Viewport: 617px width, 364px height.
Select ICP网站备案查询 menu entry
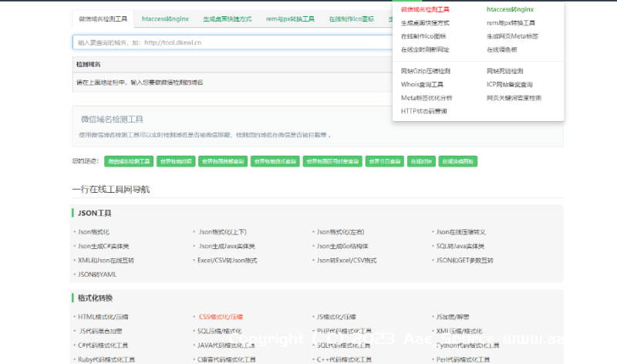[509, 84]
